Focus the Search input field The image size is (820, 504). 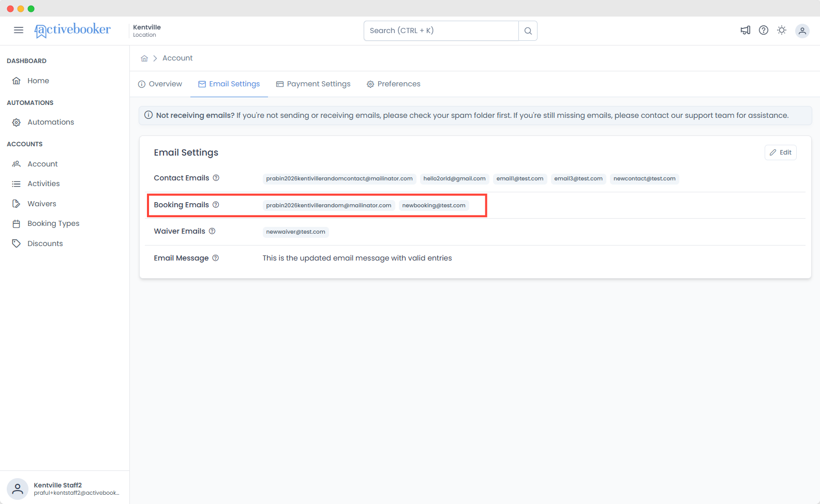coord(441,31)
